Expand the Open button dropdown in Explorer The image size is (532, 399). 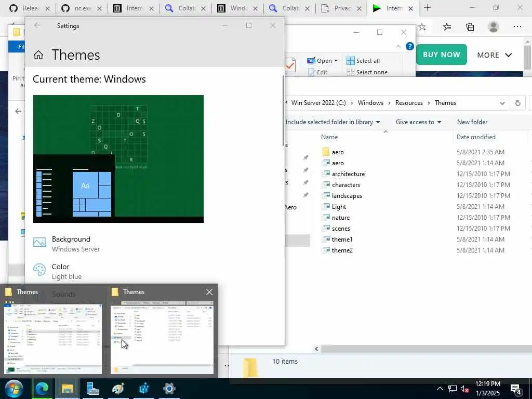336,61
